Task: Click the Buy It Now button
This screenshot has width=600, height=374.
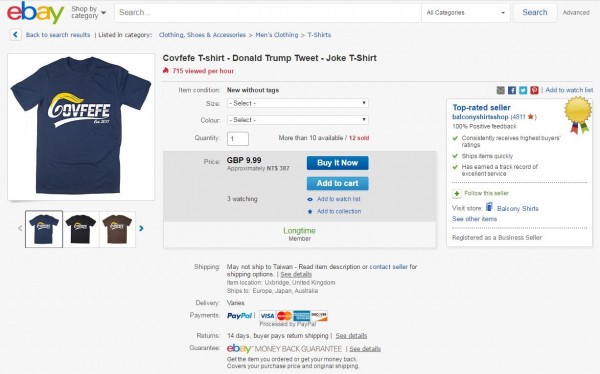Action: (x=338, y=163)
